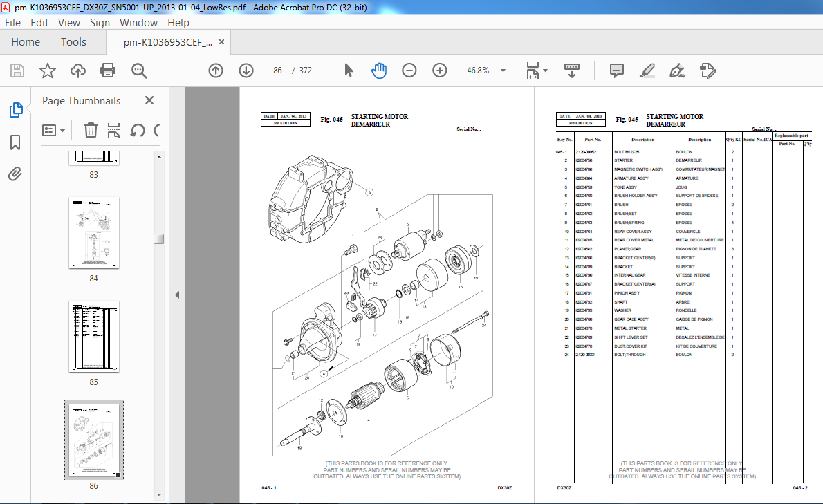823x504 pixels.
Task: Open the Attachments paperclip panel
Action: (x=15, y=174)
